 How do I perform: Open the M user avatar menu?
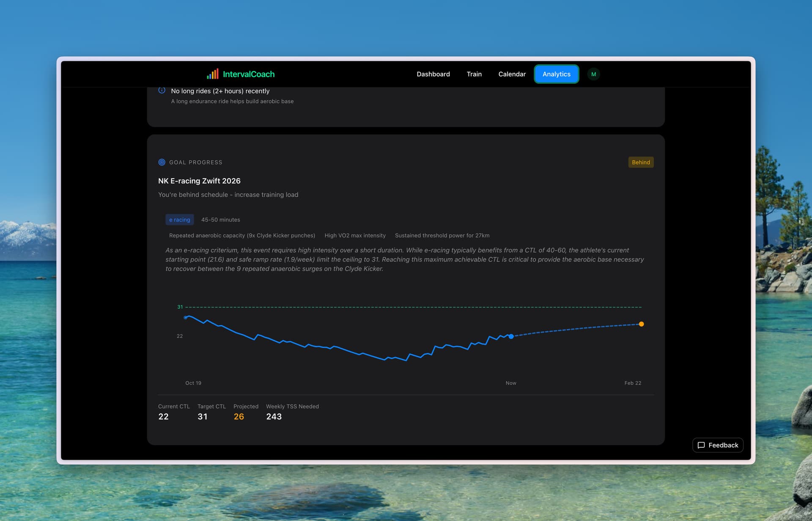pyautogui.click(x=593, y=74)
